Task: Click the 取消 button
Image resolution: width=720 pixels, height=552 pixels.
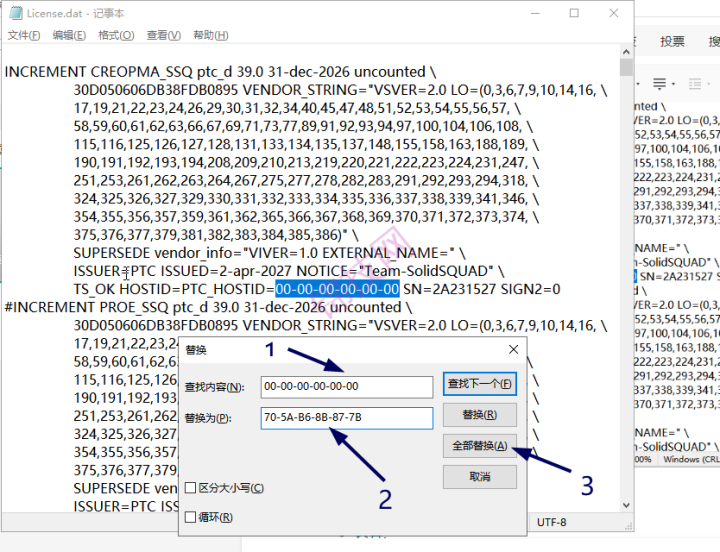Action: coord(479,477)
